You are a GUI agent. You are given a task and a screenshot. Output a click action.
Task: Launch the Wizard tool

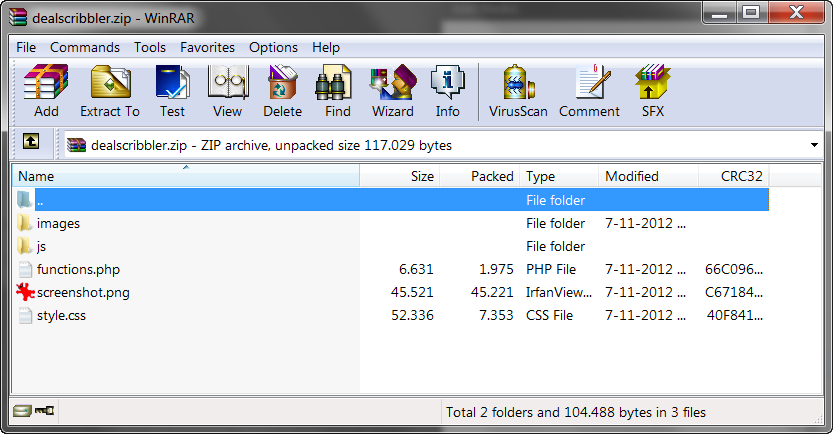coord(393,91)
